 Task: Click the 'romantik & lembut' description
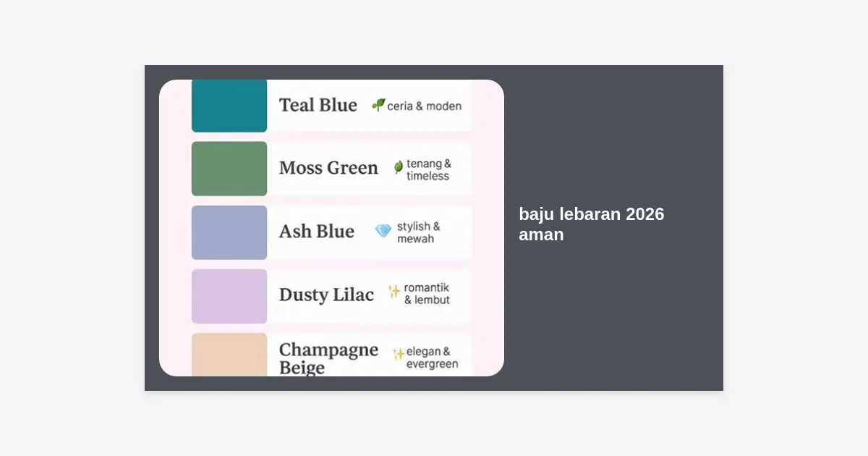pos(427,294)
